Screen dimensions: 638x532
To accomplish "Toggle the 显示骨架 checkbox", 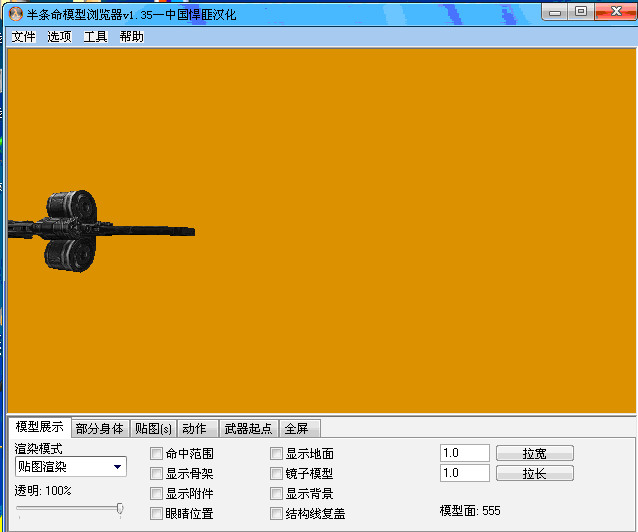I will point(157,474).
